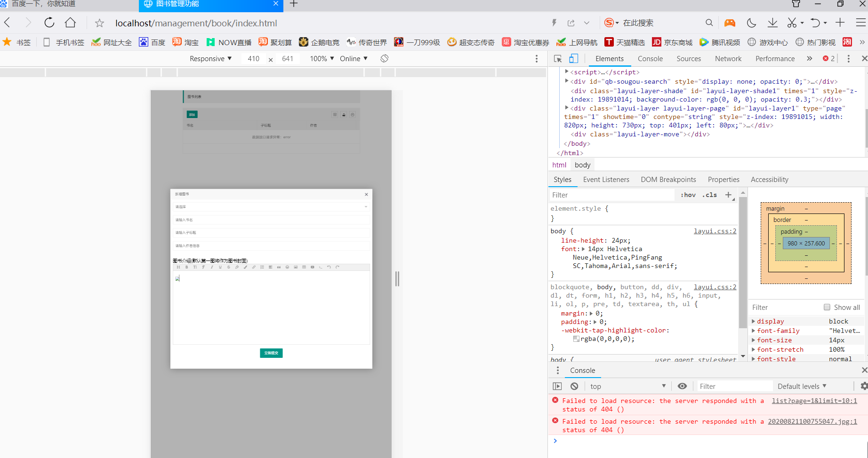This screenshot has height=458, width=868.
Task: Select the html breadcrumb element
Action: pyautogui.click(x=559, y=165)
